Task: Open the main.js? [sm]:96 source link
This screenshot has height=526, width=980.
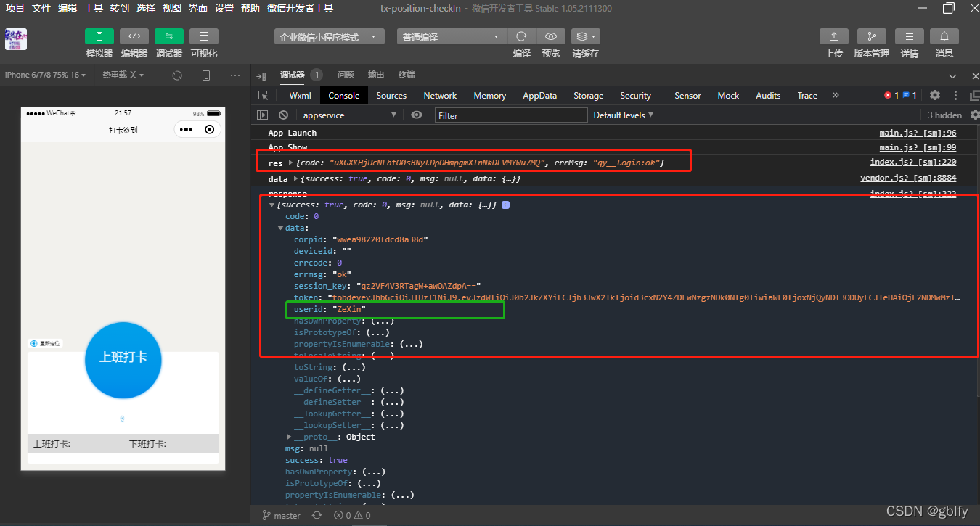Action: coord(918,133)
